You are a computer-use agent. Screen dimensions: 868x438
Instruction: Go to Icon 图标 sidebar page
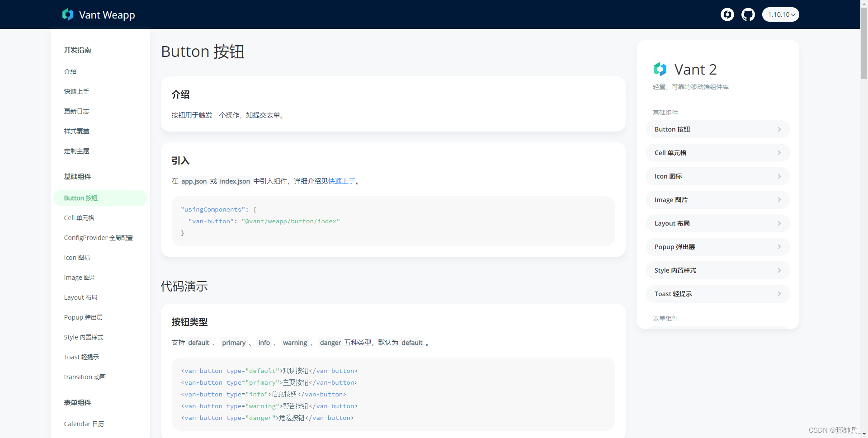(x=77, y=258)
